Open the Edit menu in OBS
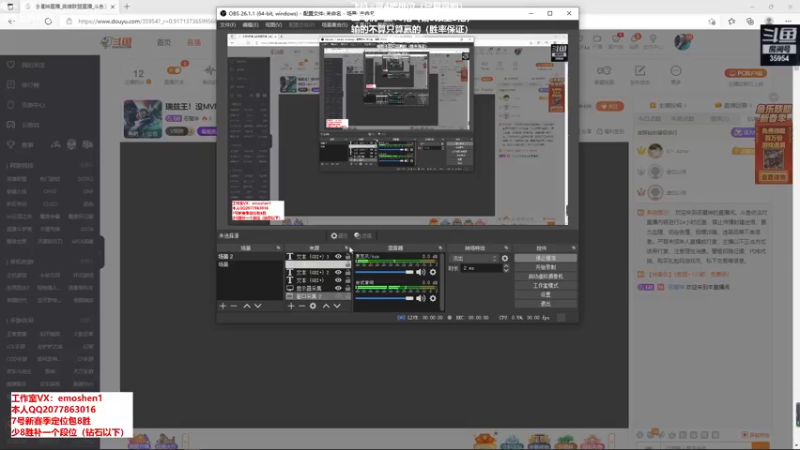This screenshot has width=800, height=450. (x=250, y=25)
